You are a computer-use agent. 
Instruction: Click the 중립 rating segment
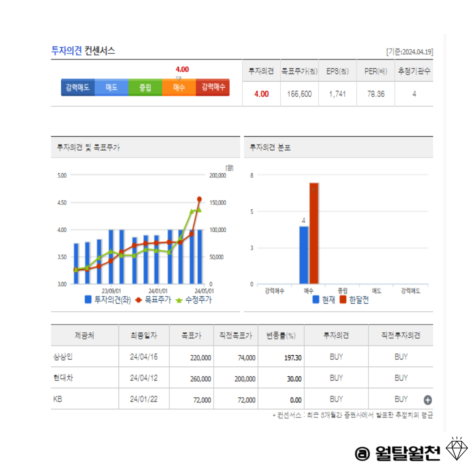point(145,88)
